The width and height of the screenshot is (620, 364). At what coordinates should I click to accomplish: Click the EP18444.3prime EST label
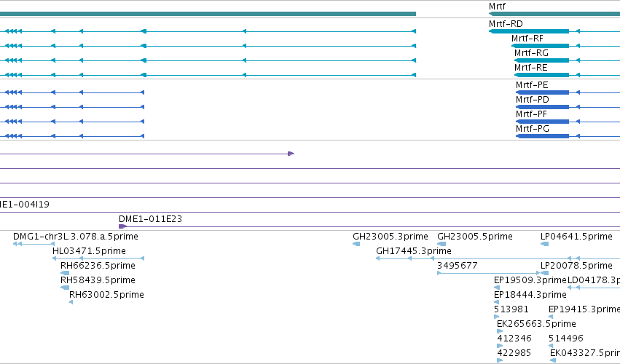(x=530, y=295)
